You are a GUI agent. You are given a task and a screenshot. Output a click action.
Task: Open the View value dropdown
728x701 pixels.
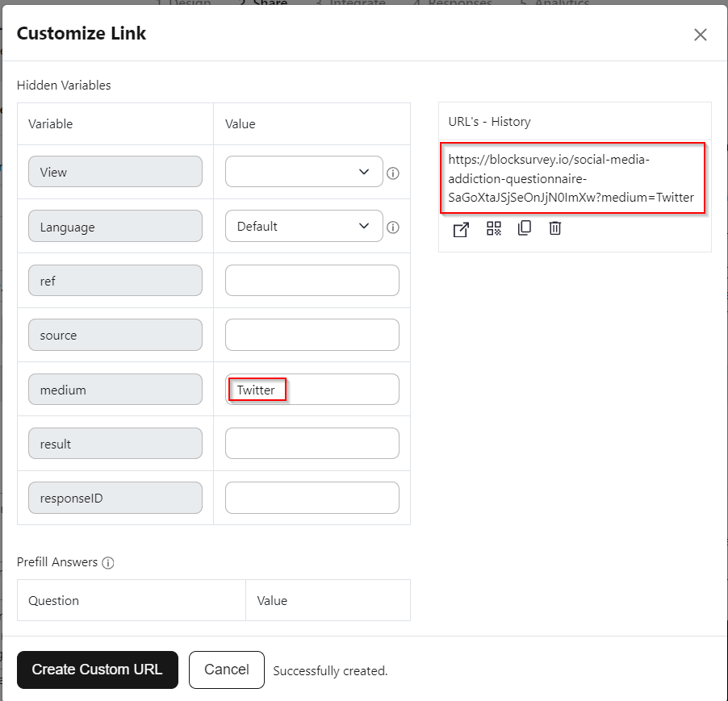304,172
